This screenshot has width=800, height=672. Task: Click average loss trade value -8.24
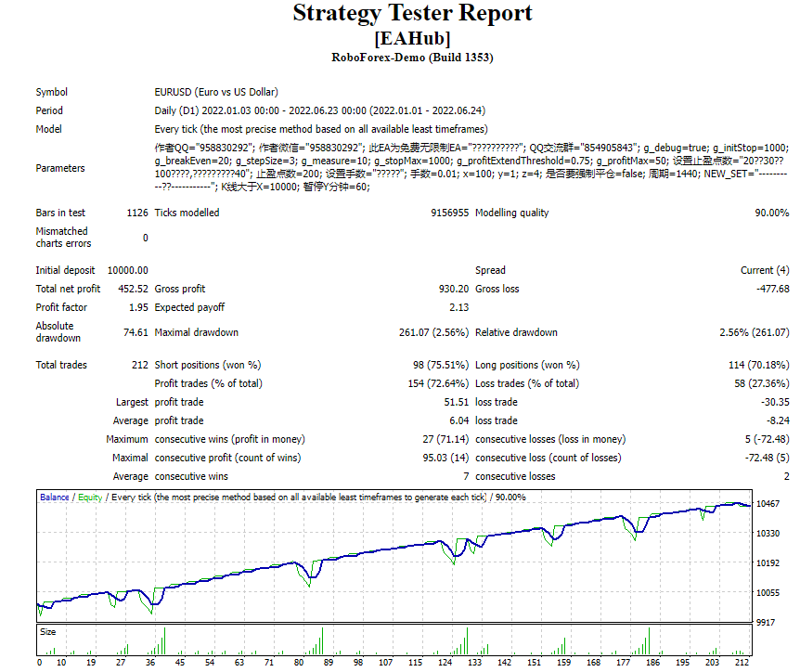[778, 420]
